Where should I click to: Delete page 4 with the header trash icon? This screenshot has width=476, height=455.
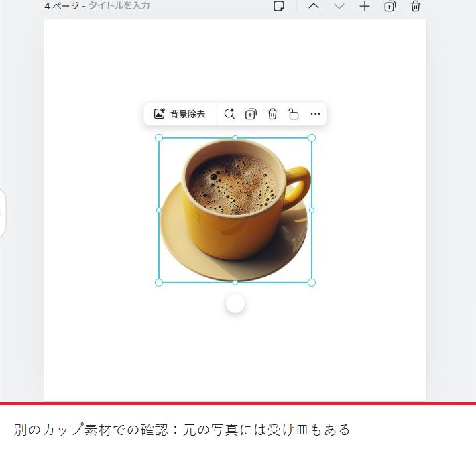(x=415, y=6)
